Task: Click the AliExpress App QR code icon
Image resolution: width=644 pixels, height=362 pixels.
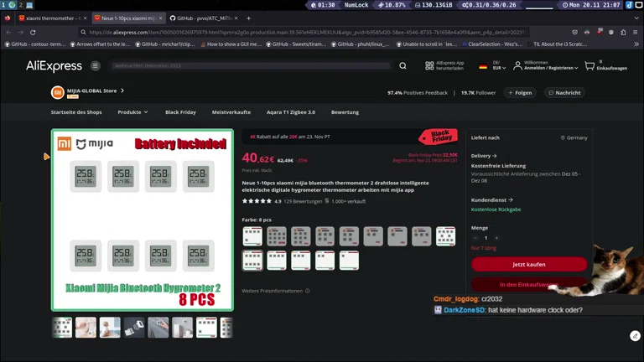Action: (x=429, y=65)
